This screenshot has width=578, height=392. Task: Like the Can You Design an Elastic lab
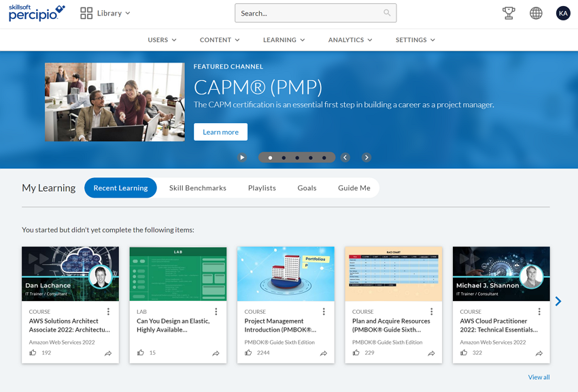tap(141, 353)
